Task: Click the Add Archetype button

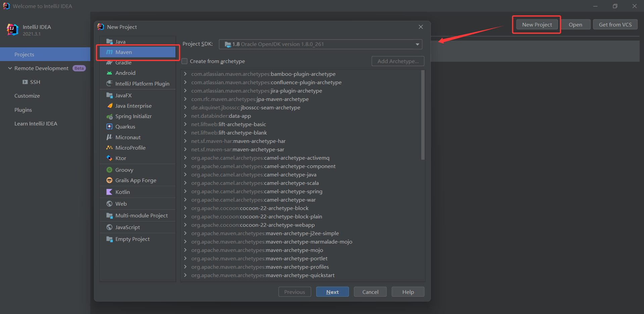Action: coord(398,61)
